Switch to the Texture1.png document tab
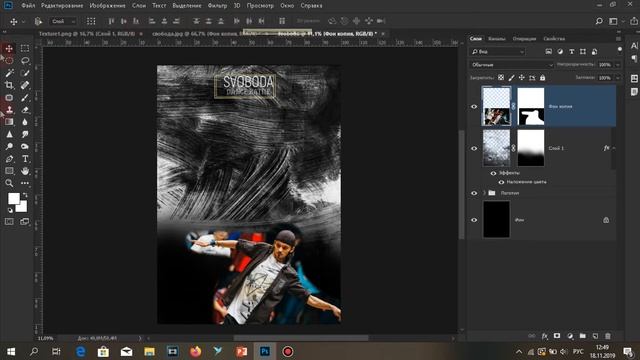Screen dimensions: 640x360 pos(87,34)
